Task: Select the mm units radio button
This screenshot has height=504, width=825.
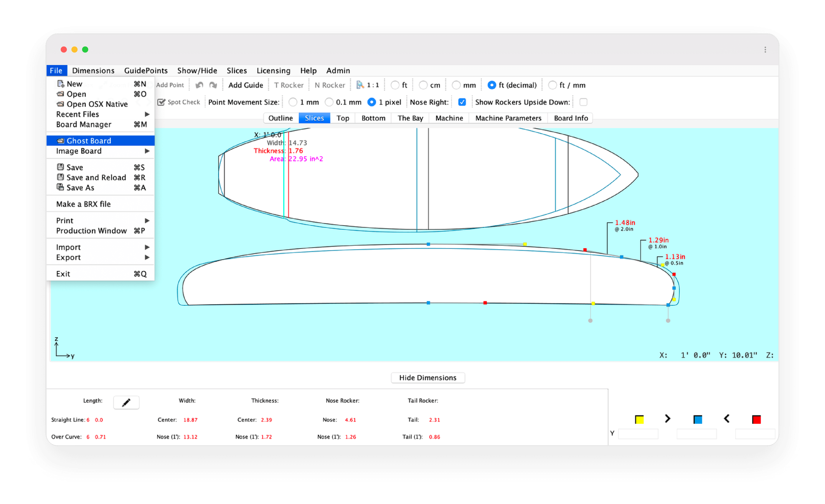Action: pyautogui.click(x=456, y=85)
